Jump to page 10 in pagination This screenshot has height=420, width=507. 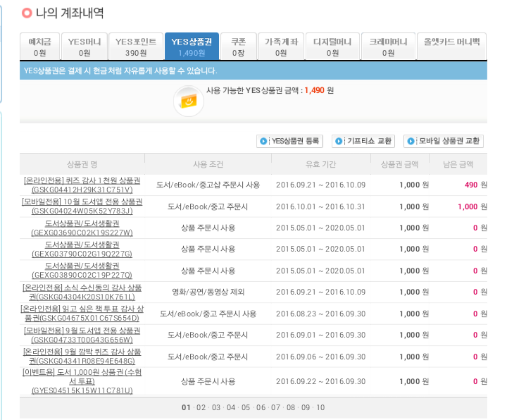tap(320, 407)
